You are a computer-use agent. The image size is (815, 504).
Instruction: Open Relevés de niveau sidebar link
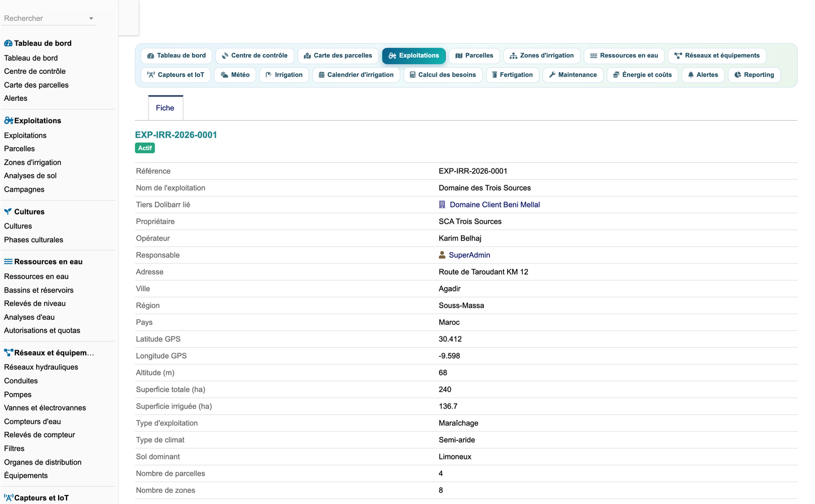click(x=35, y=304)
